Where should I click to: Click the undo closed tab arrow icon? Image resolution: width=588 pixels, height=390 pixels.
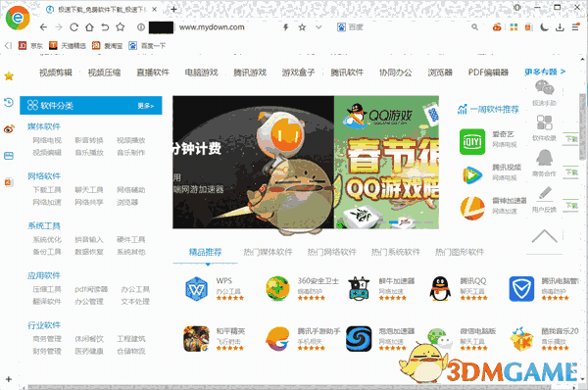105,27
